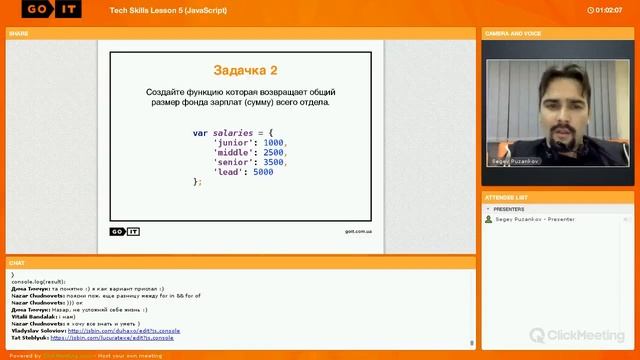640x360 pixels.
Task: Click the CHAT panel header
Action: 241,263
